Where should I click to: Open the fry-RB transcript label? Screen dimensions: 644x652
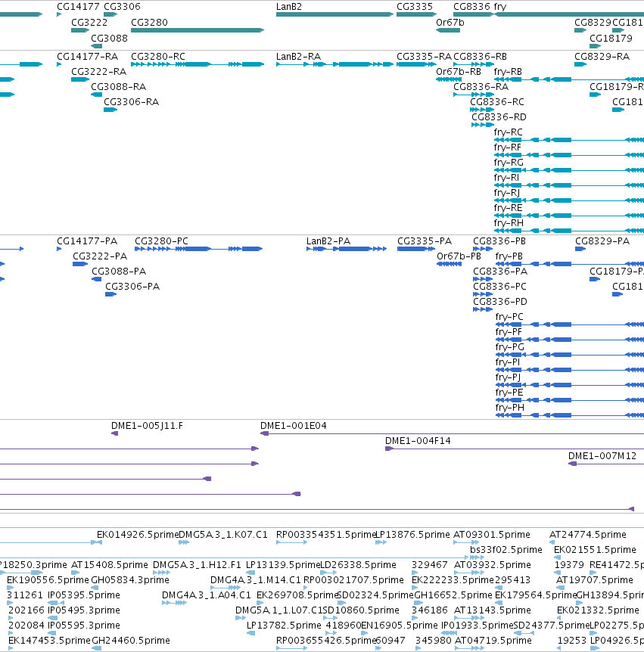508,72
